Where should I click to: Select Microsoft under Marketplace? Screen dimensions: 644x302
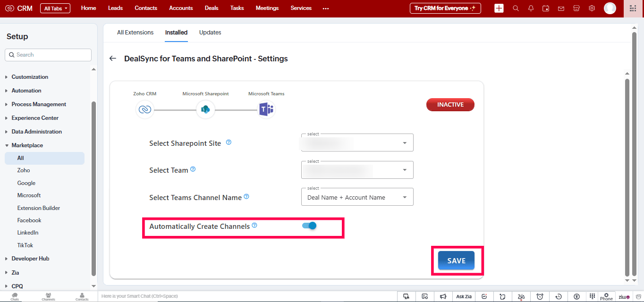(x=29, y=195)
